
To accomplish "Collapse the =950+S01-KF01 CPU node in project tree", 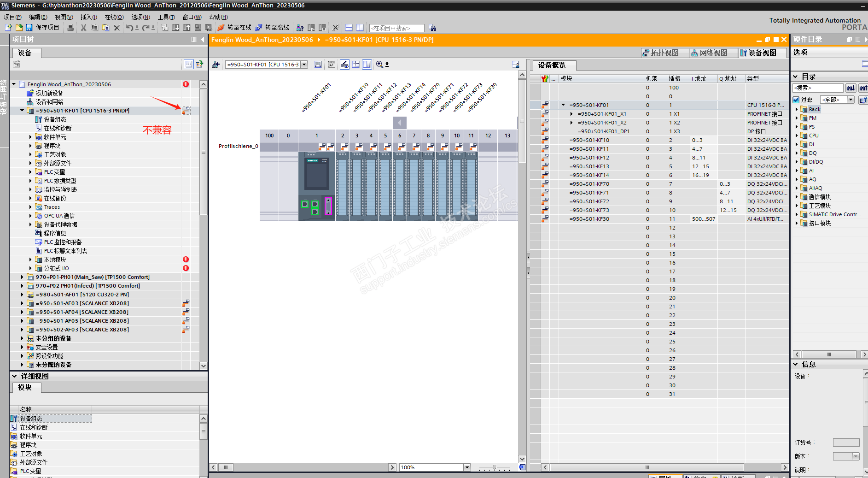I will (x=22, y=111).
